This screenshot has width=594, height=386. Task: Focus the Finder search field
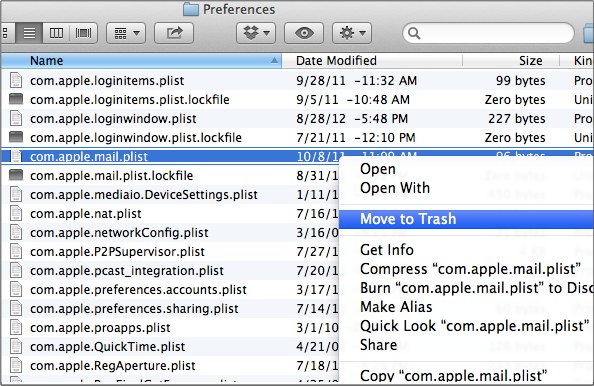488,33
